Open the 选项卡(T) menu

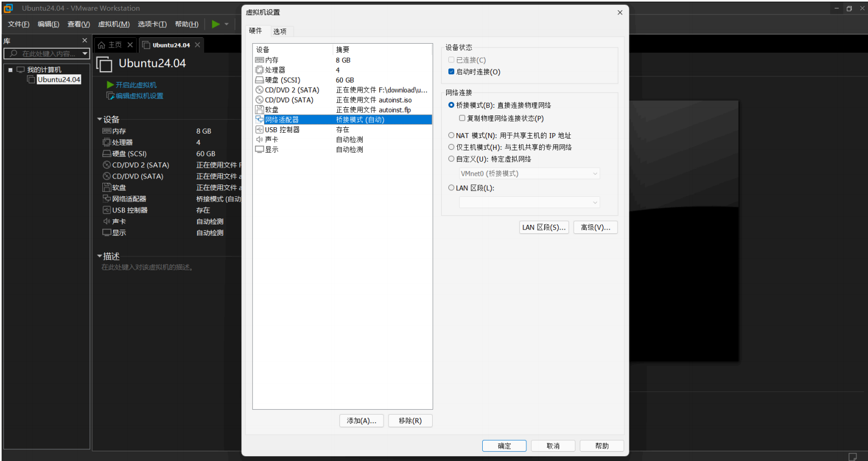(152, 24)
